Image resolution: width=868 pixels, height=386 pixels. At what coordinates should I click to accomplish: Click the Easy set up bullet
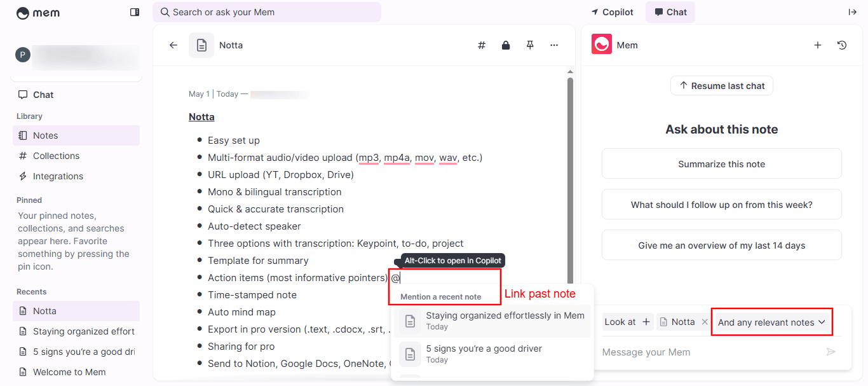234,141
